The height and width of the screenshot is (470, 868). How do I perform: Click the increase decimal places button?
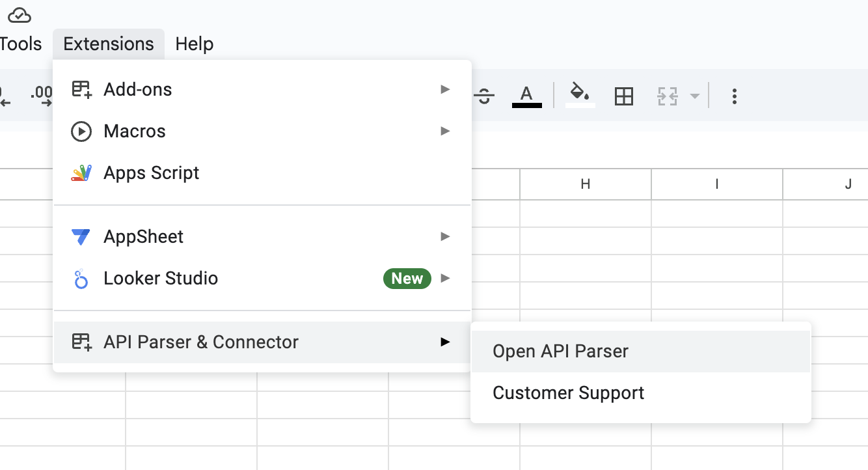[42, 97]
